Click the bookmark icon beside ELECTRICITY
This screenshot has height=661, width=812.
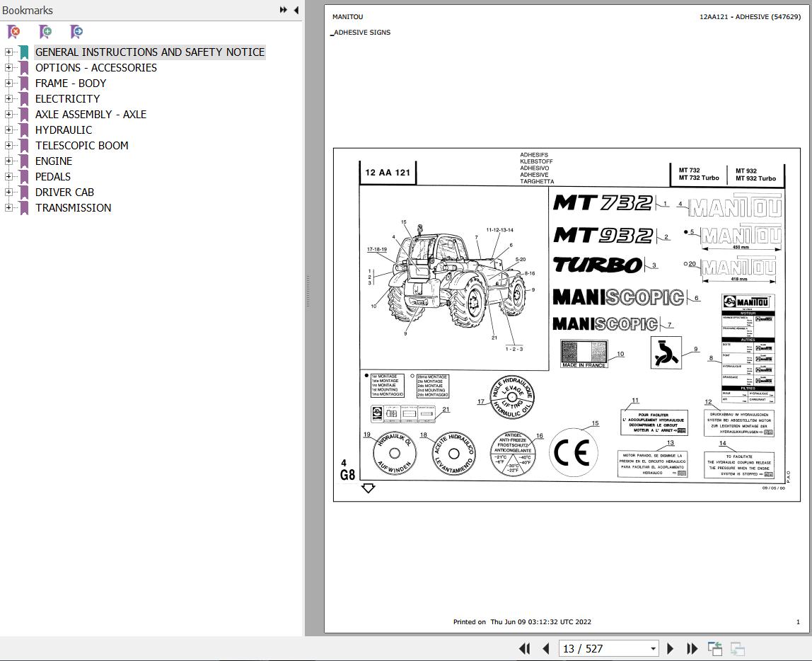point(24,99)
